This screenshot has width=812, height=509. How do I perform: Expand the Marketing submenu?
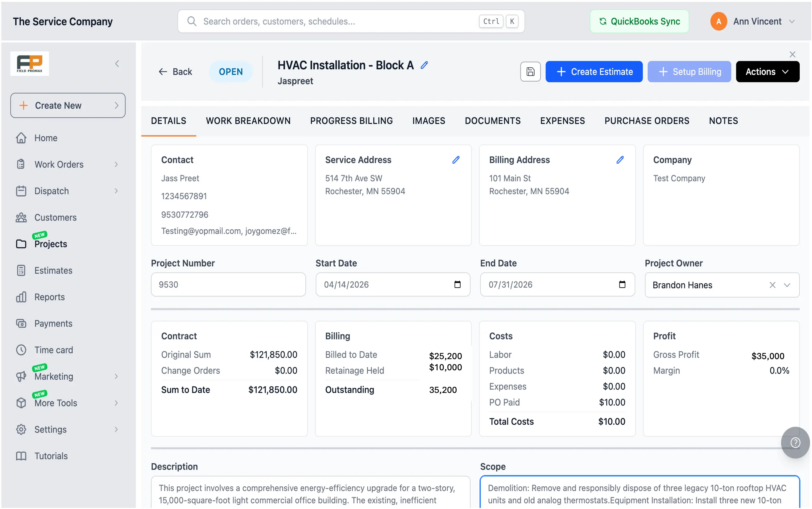116,376
